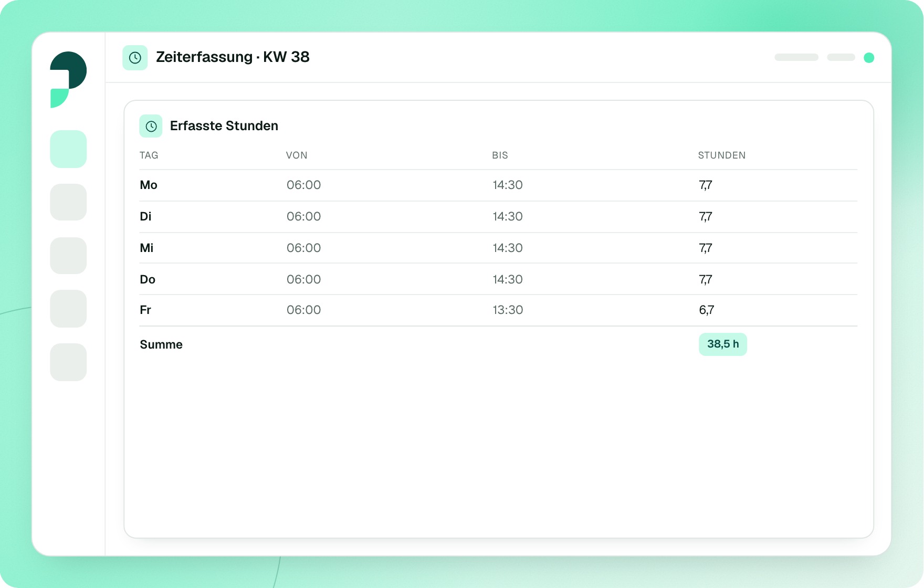Click the 06:00 start time for Di
The width and height of the screenshot is (924, 588).
303,216
